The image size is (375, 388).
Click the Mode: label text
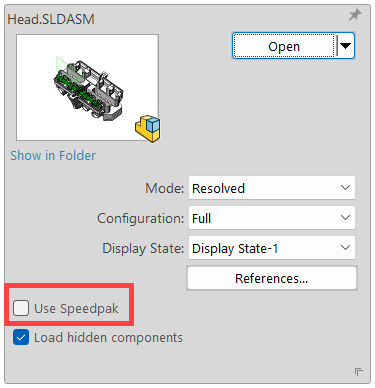point(164,188)
